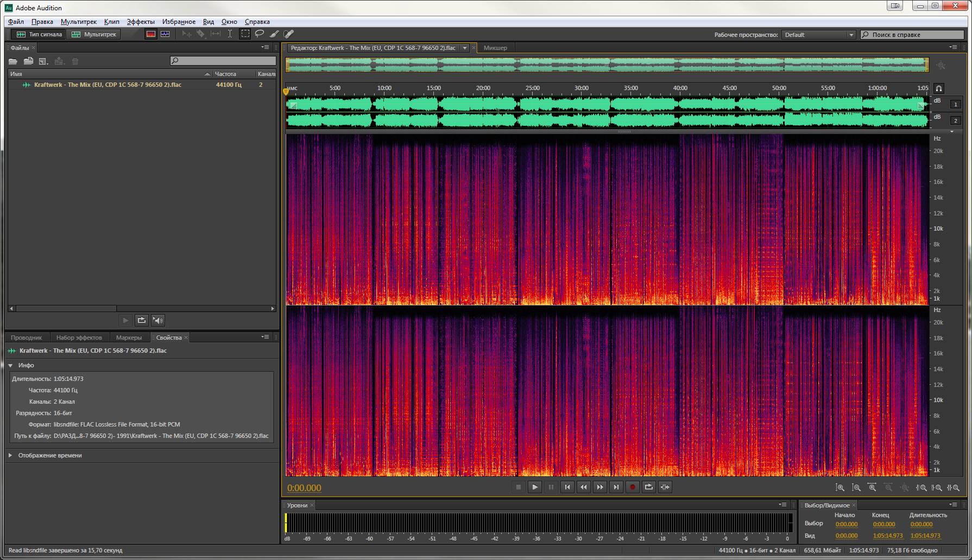Image resolution: width=972 pixels, height=560 pixels.
Task: Show the spectral frequency display
Action: pyautogui.click(x=151, y=34)
